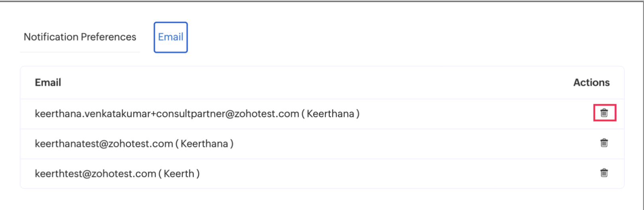Delete the keerthana.venkatakumar+consultpartner email entry

pos(604,113)
